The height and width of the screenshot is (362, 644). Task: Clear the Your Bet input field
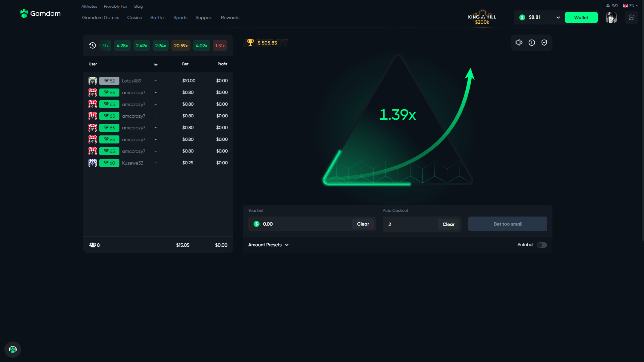click(x=363, y=224)
